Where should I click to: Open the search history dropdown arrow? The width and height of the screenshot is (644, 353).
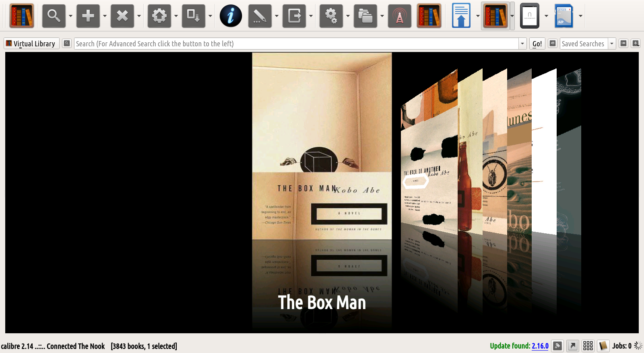[x=522, y=44]
